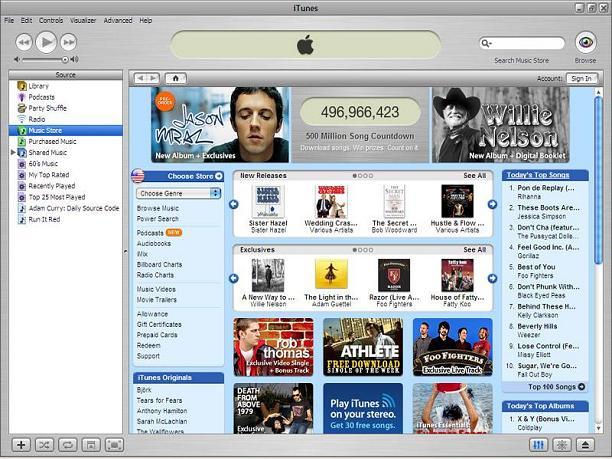Expand the Shared Music disclosure triangle
The height and width of the screenshot is (459, 612).
(x=13, y=152)
